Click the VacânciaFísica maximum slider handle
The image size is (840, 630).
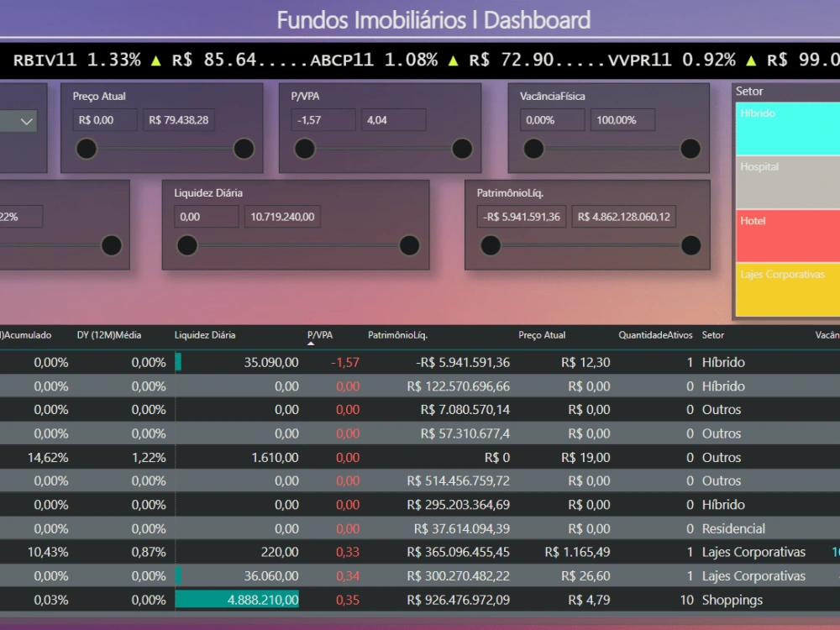click(x=690, y=149)
